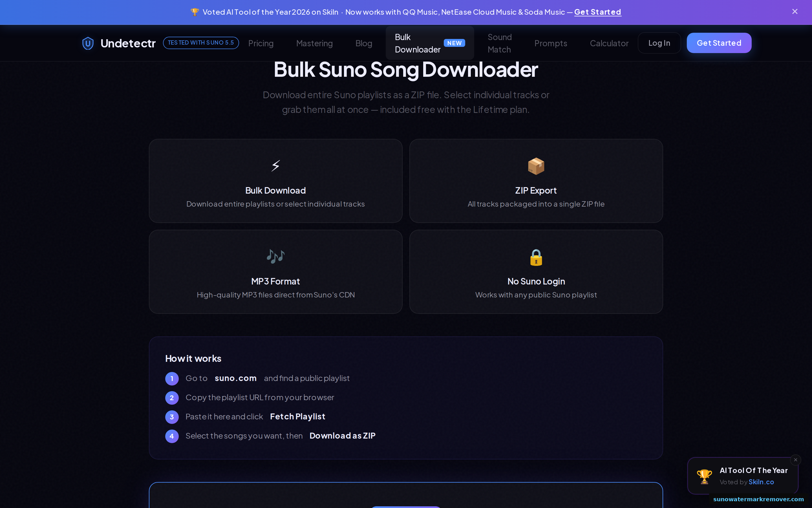The width and height of the screenshot is (812, 508).
Task: Click 'High-quality MP3 files direct from Suno's CDN'
Action: [275, 295]
